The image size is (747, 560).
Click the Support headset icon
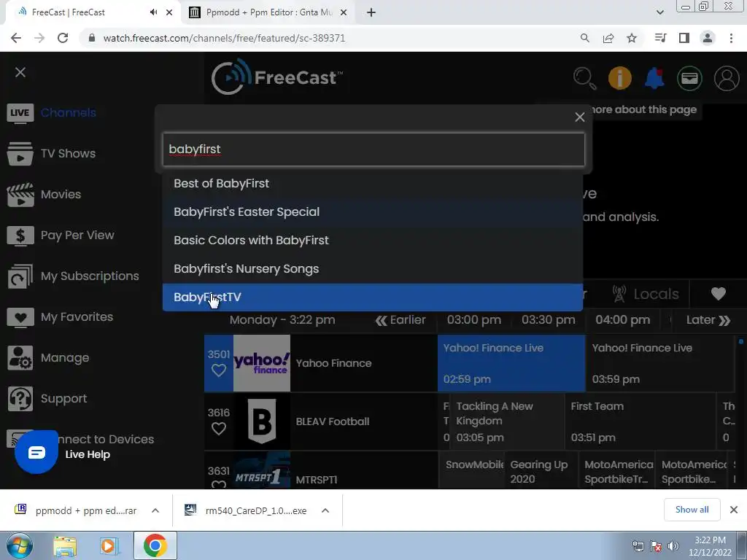pyautogui.click(x=20, y=399)
